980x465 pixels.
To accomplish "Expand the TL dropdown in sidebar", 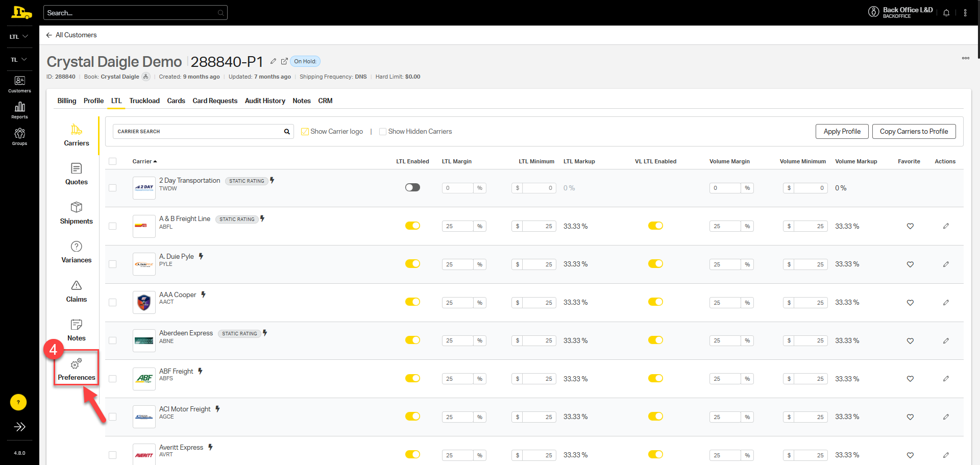I will [x=19, y=60].
